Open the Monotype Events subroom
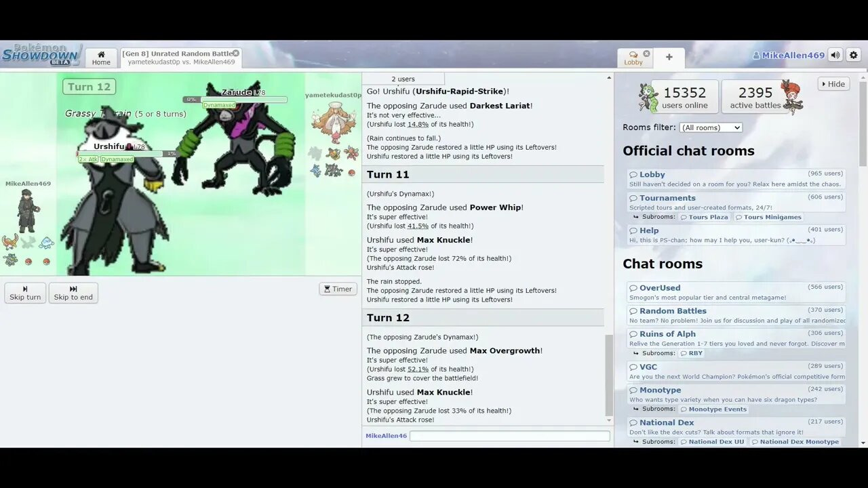 tap(713, 409)
